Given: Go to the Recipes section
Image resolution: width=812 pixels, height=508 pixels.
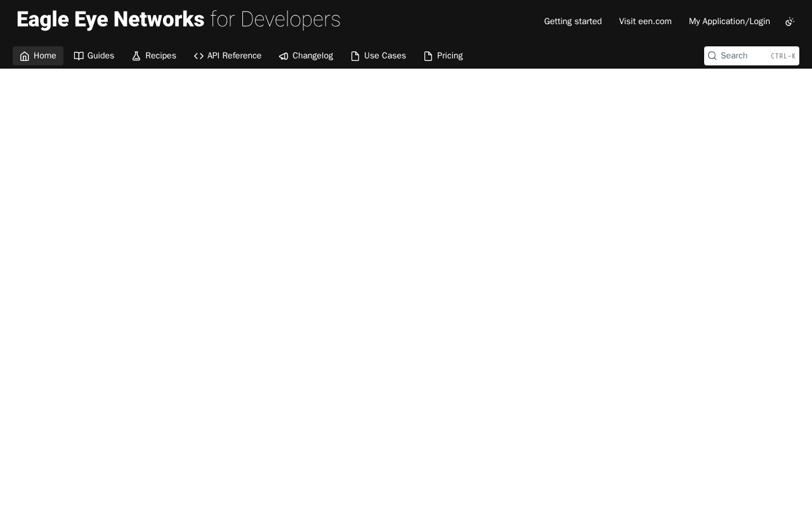Looking at the screenshot, I should [154, 56].
